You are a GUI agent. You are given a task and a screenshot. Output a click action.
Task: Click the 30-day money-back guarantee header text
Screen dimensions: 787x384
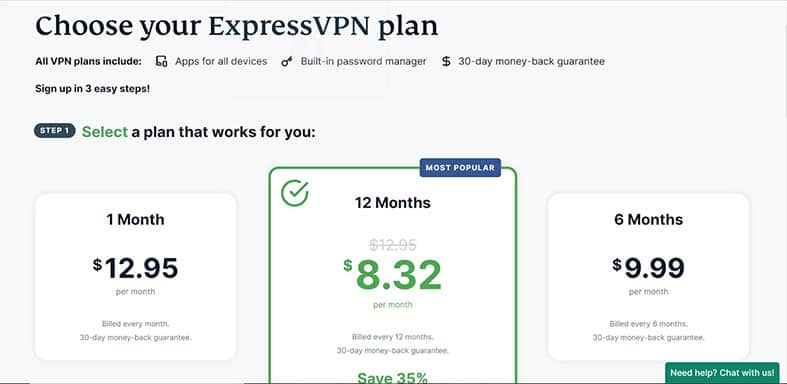[x=532, y=61]
